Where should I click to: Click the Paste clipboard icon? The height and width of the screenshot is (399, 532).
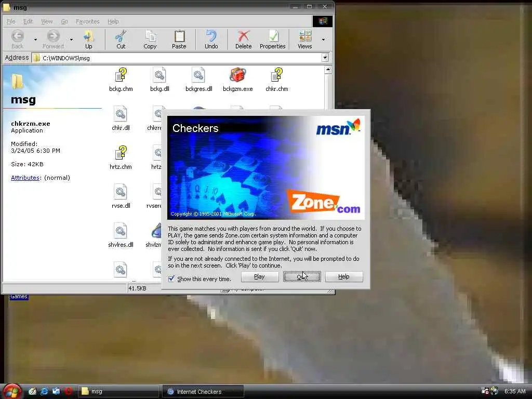[179, 36]
